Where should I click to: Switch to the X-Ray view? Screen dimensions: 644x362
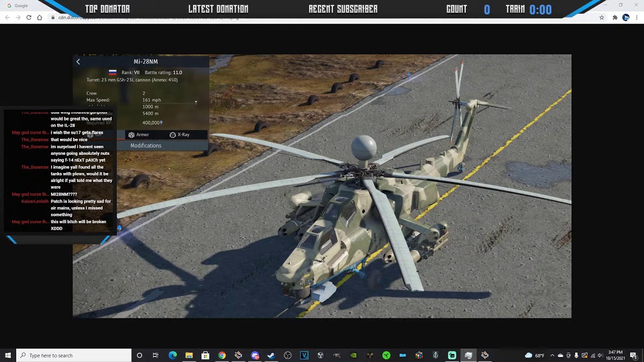click(180, 135)
